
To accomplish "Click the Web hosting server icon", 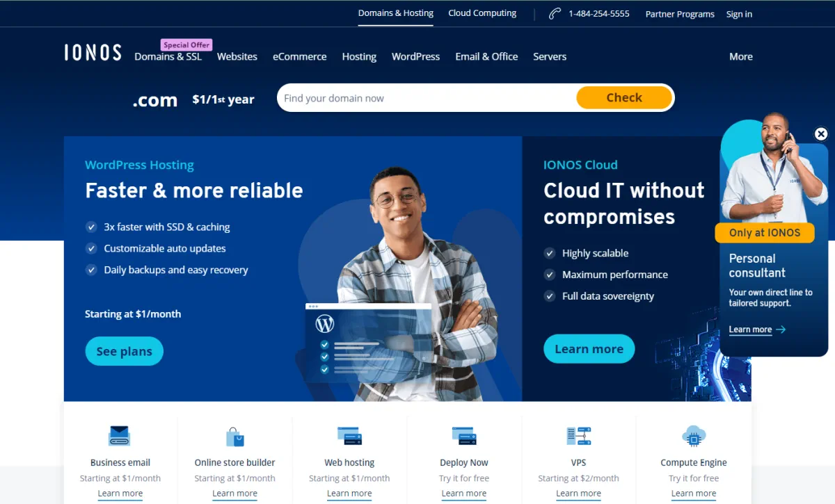I will click(x=349, y=436).
